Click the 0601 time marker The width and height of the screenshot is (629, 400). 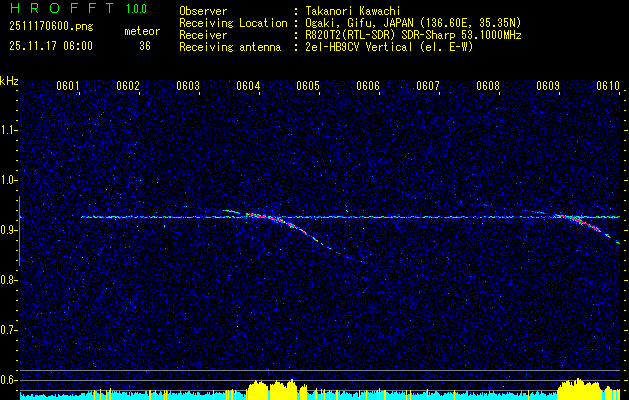tap(68, 87)
